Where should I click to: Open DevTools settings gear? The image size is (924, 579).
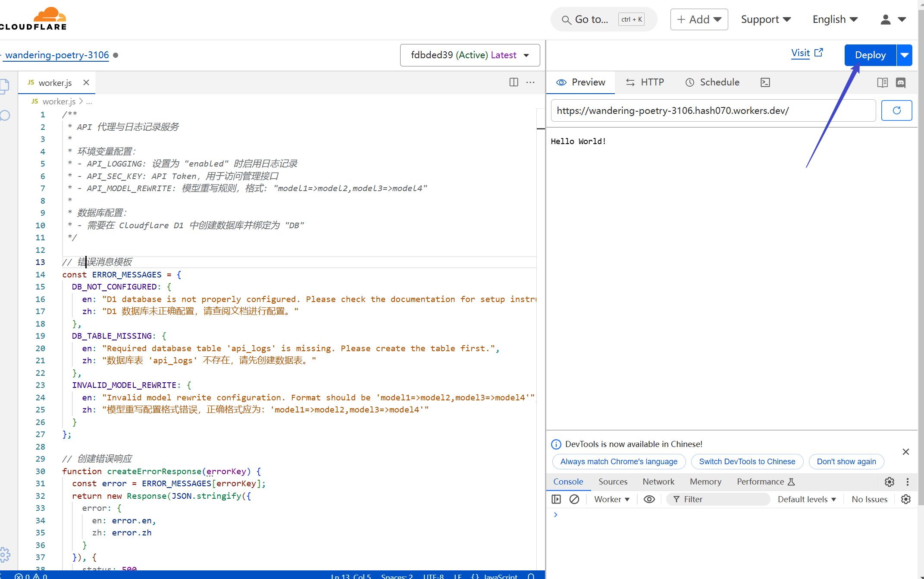point(889,482)
